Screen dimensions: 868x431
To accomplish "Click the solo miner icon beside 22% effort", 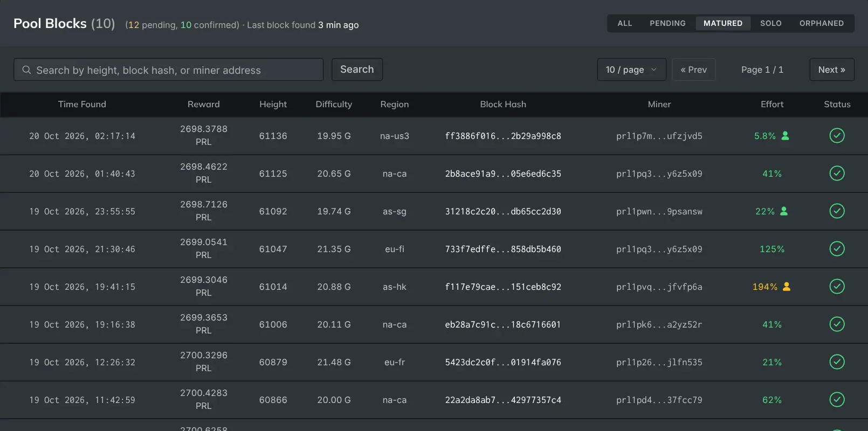I will (784, 211).
